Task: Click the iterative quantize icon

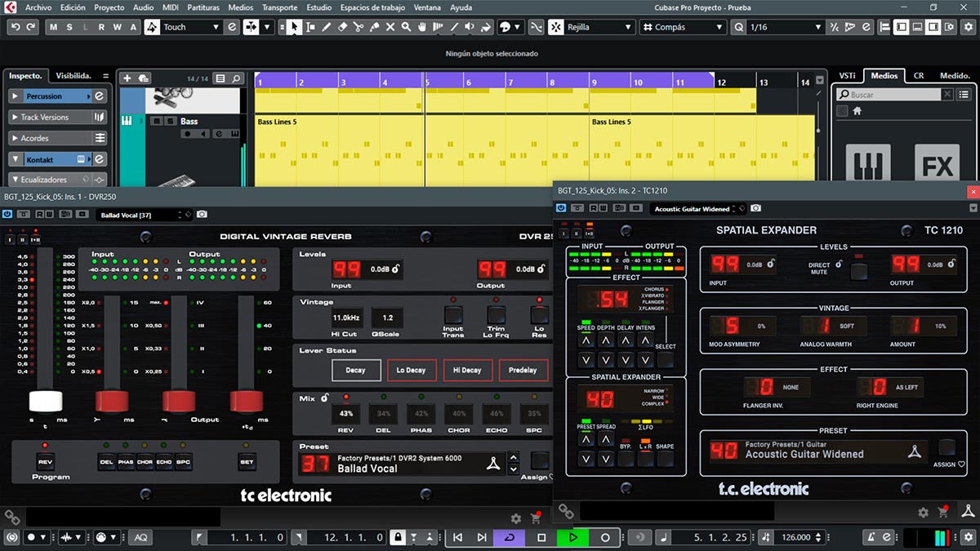Action: click(835, 27)
